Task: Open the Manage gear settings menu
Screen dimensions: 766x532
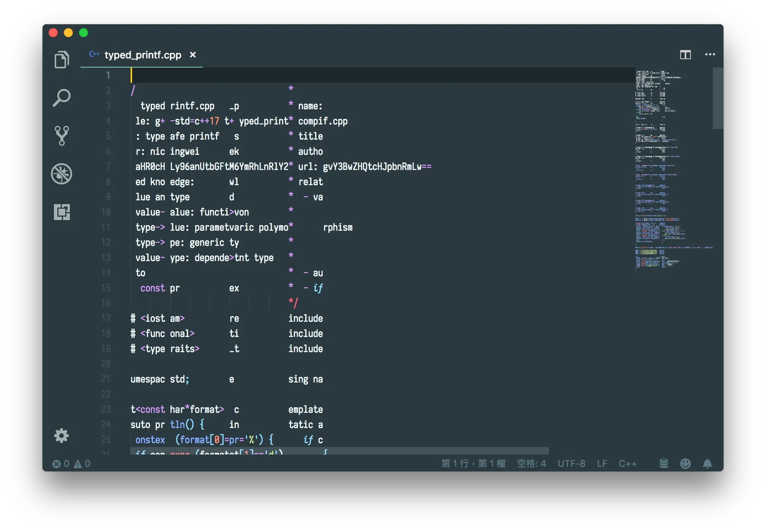Action: pyautogui.click(x=61, y=436)
